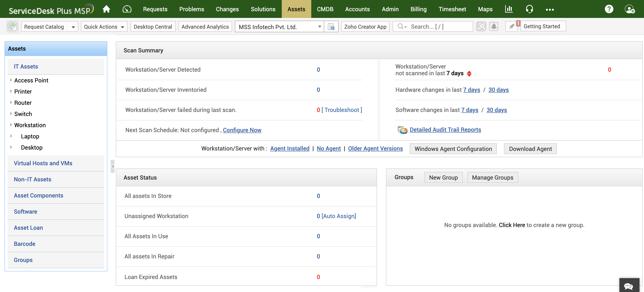Expand the Workstation tree node
644x292 pixels.
(x=11, y=125)
